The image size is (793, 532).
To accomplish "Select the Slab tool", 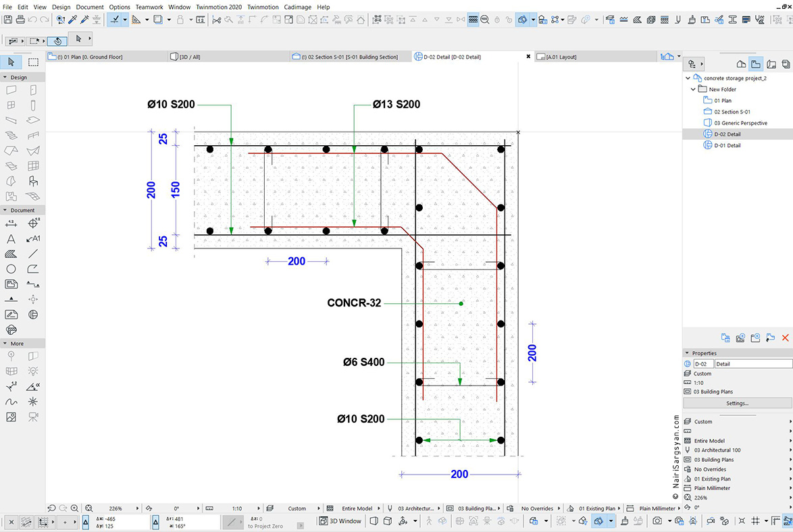I will (x=33, y=120).
